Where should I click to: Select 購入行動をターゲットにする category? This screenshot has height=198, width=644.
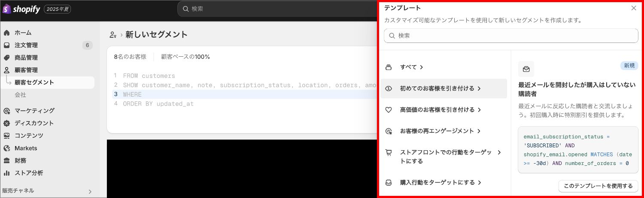point(440,183)
